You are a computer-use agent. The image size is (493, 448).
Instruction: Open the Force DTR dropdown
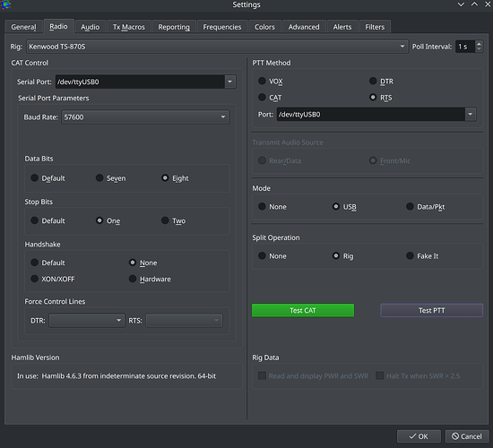click(x=87, y=321)
